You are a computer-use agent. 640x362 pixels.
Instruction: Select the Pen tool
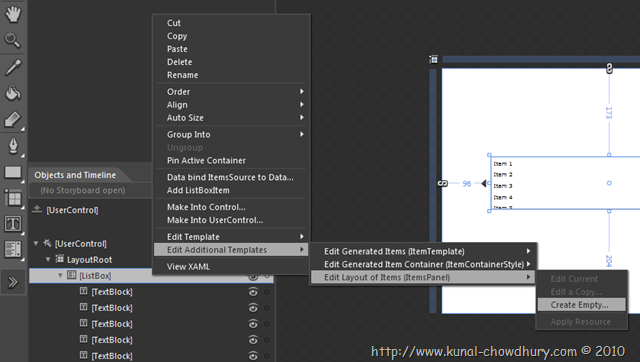pyautogui.click(x=13, y=146)
